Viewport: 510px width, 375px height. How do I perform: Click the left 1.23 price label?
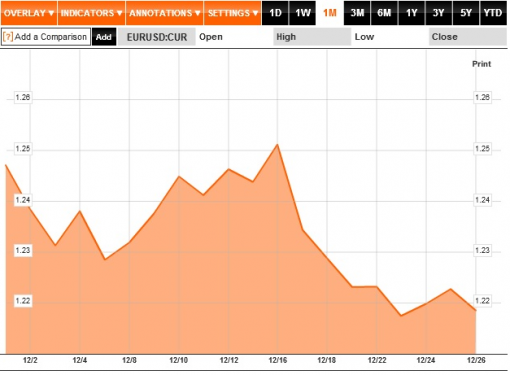23,250
